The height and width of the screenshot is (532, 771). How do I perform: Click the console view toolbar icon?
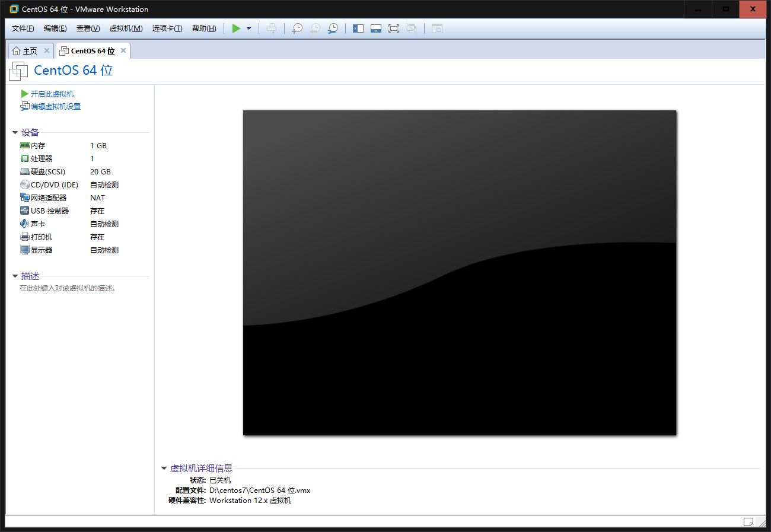coord(437,28)
